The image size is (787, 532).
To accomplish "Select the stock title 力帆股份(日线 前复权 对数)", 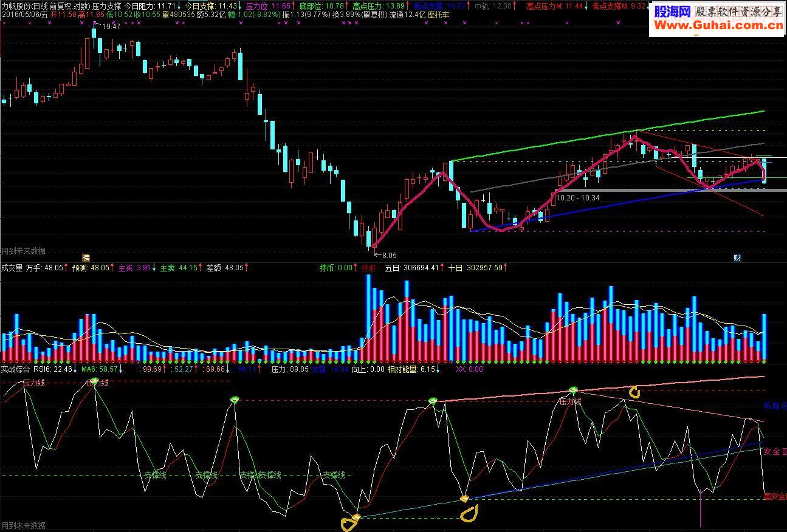I will pyautogui.click(x=46, y=5).
